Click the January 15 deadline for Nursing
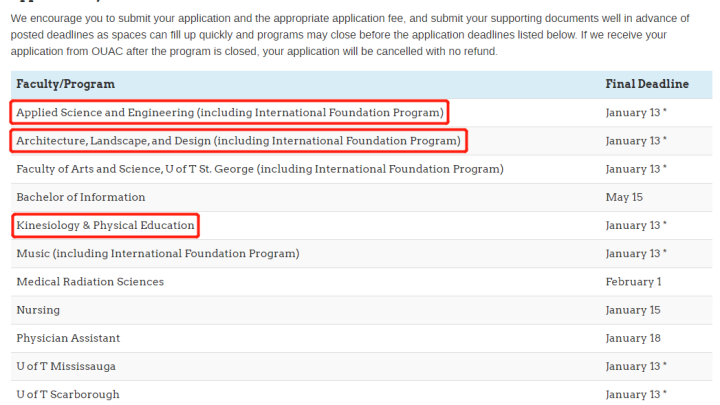The image size is (720, 405). pos(633,310)
